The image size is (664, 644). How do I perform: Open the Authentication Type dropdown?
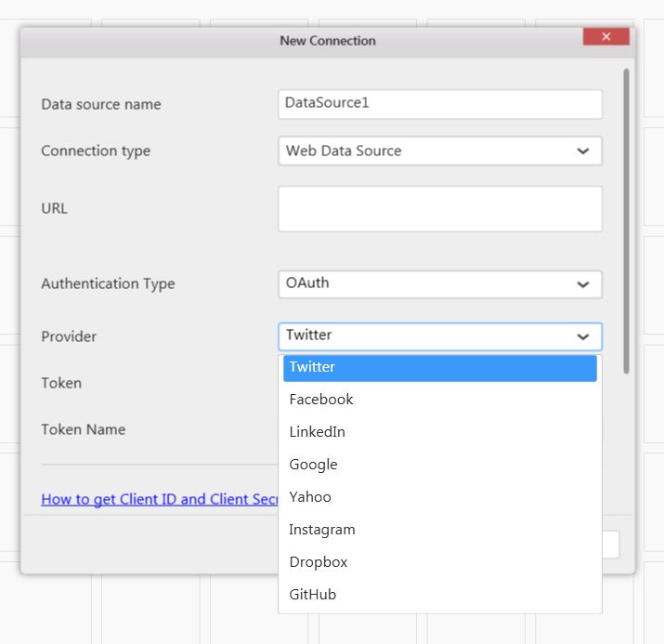point(440,284)
